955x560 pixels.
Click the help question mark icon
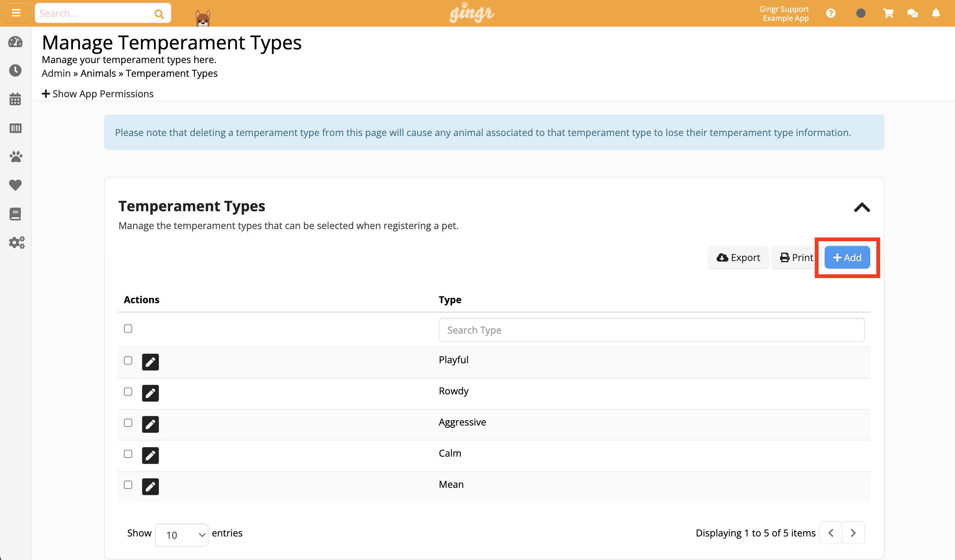(x=831, y=14)
